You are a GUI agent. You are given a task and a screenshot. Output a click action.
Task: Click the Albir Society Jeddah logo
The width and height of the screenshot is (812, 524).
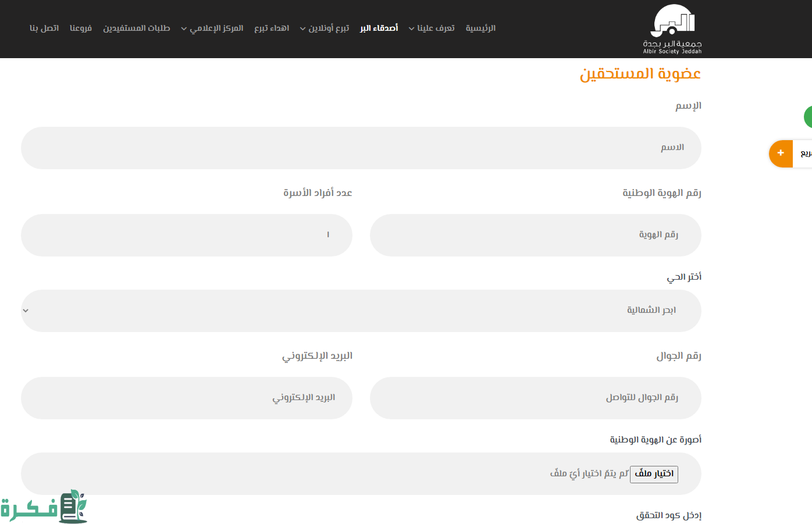tap(672, 29)
